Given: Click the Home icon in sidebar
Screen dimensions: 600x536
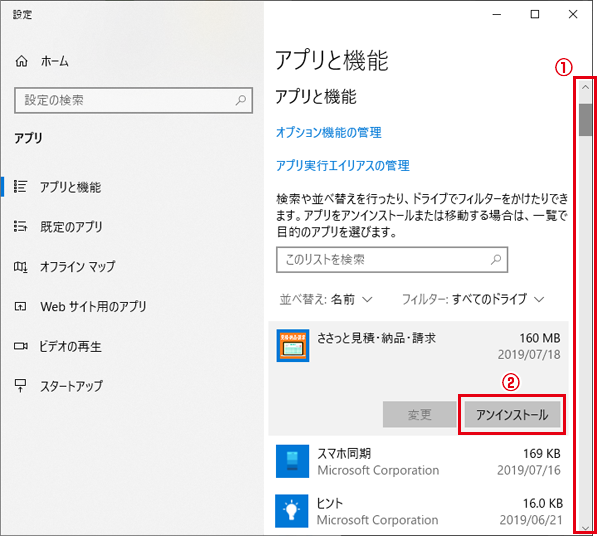Looking at the screenshot, I should coord(22,62).
